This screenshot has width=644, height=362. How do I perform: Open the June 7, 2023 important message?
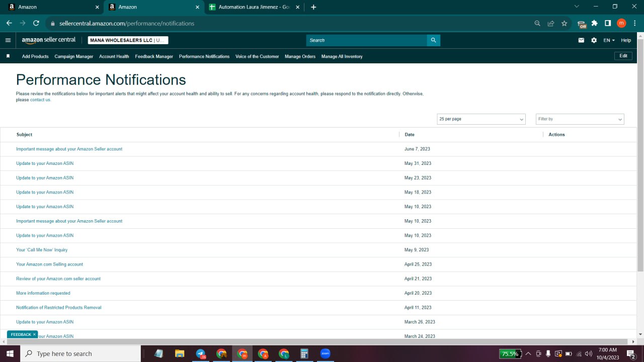69,149
